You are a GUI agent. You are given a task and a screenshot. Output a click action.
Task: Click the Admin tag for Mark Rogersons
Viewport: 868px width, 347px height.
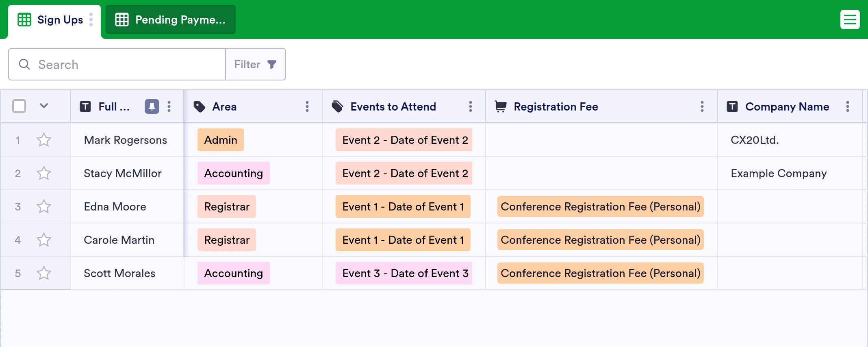[x=221, y=140]
